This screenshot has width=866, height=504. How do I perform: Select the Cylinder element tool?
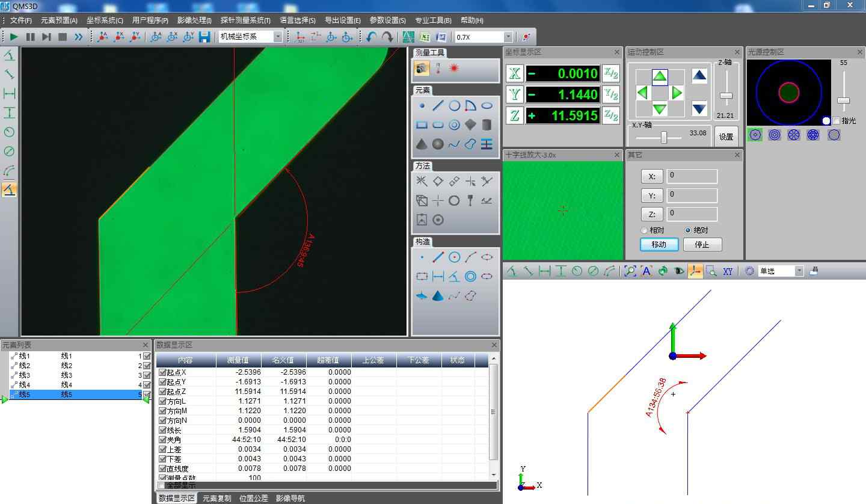click(x=487, y=124)
